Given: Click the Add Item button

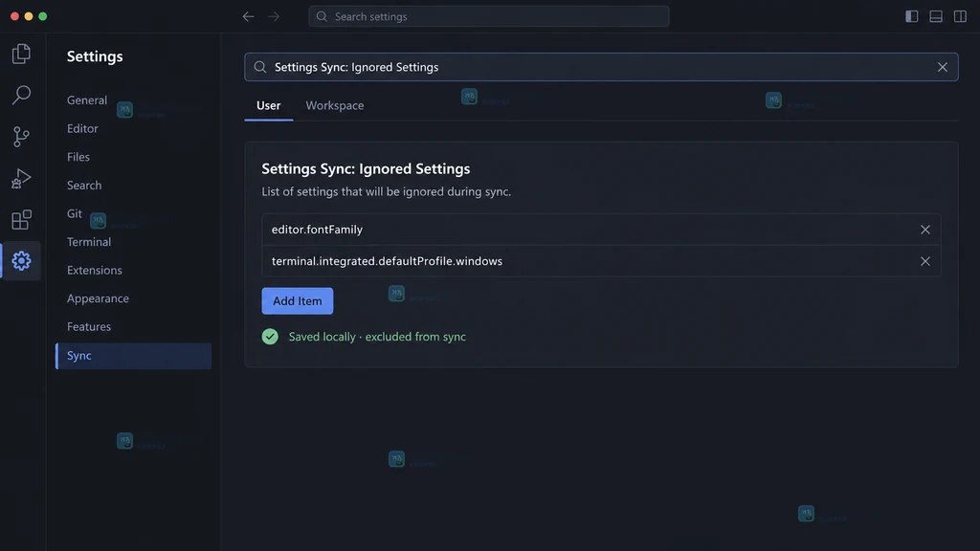Looking at the screenshot, I should pyautogui.click(x=298, y=301).
